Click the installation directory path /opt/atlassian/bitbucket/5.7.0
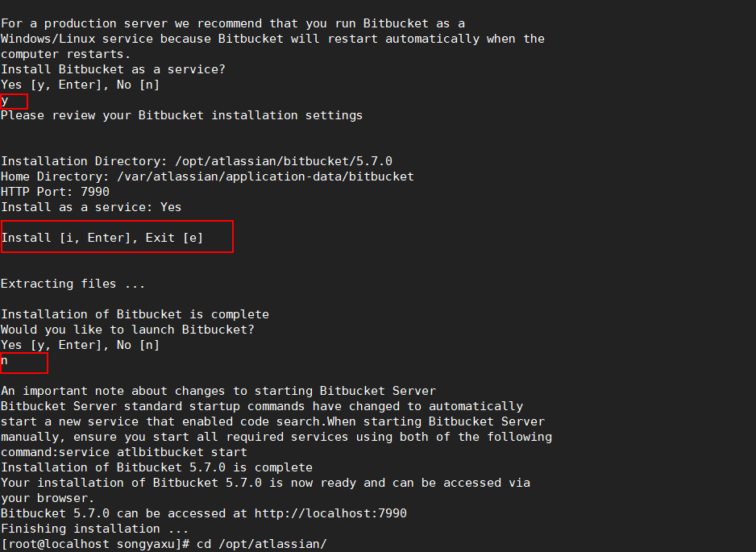Screen dimensions: 756x552 (x=284, y=161)
